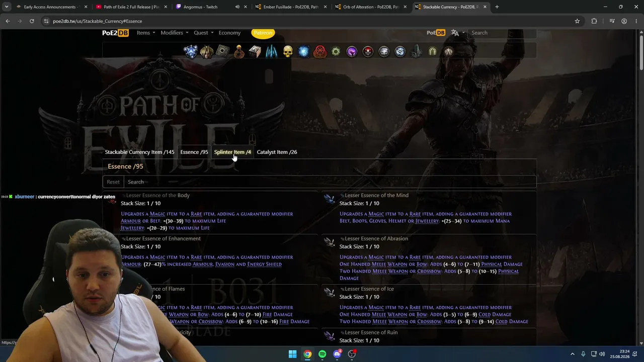Click the PoE2DB site logo
Viewport: 644px width, 362px height.
(116, 33)
